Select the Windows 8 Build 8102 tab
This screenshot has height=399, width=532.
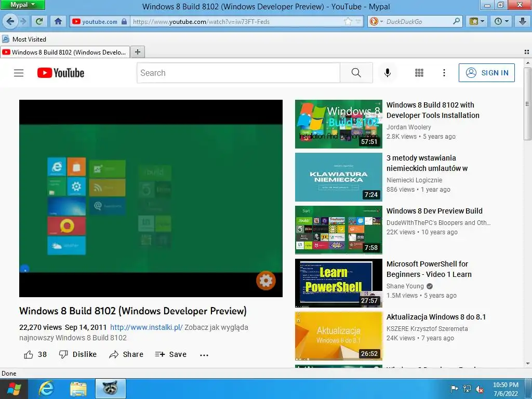65,52
